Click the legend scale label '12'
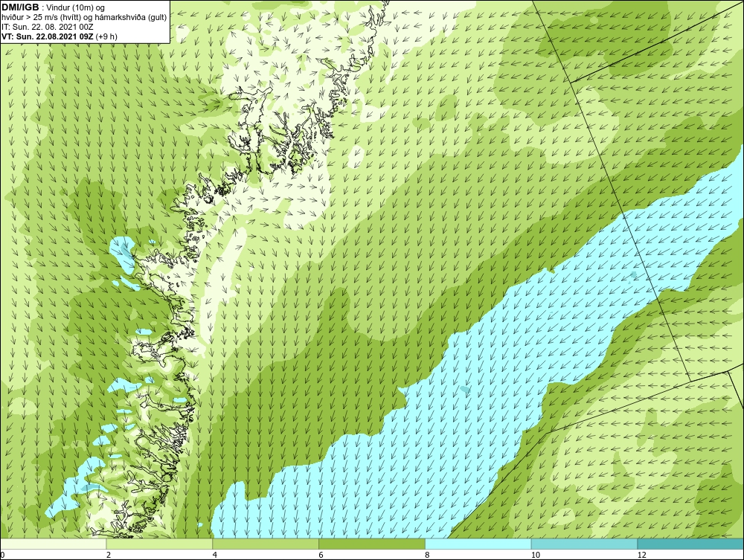This screenshot has width=744, height=560. 641,555
